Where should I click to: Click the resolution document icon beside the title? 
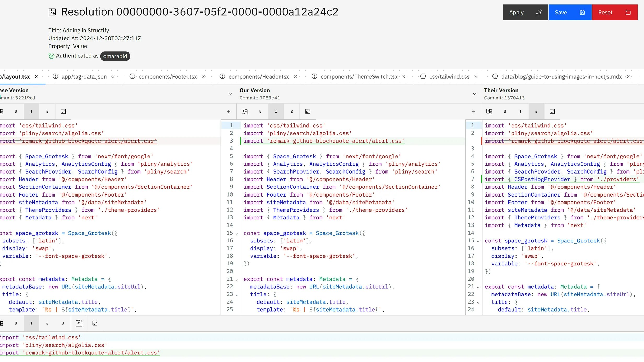(x=52, y=11)
